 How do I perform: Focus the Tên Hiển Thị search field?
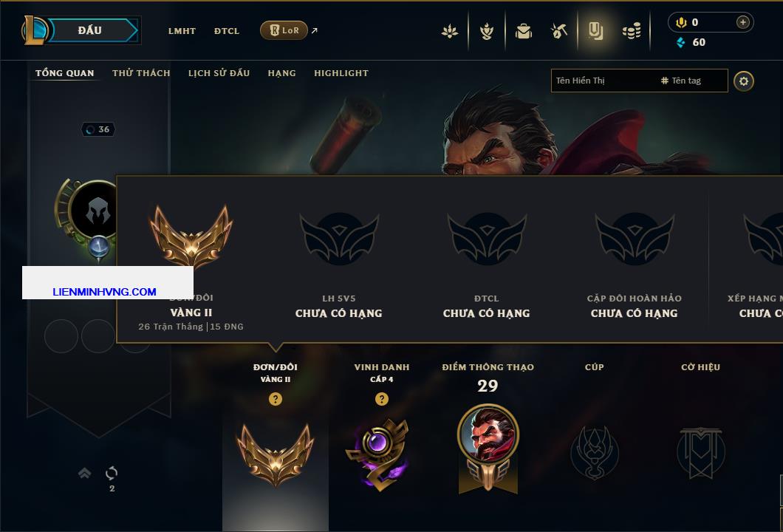point(604,81)
